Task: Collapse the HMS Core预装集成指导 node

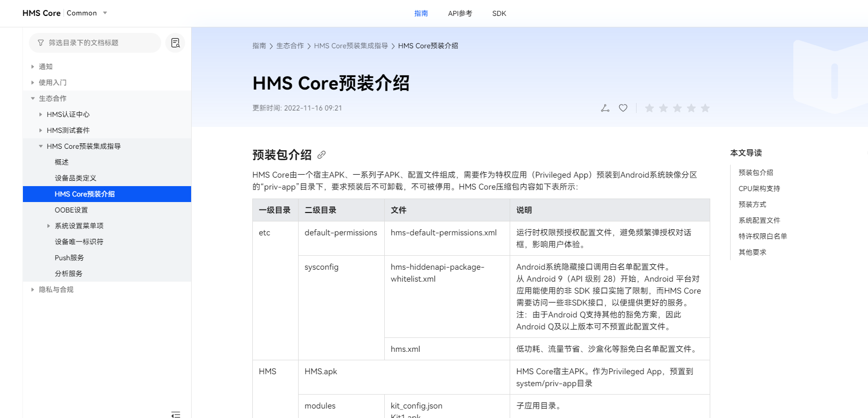Action: 41,146
